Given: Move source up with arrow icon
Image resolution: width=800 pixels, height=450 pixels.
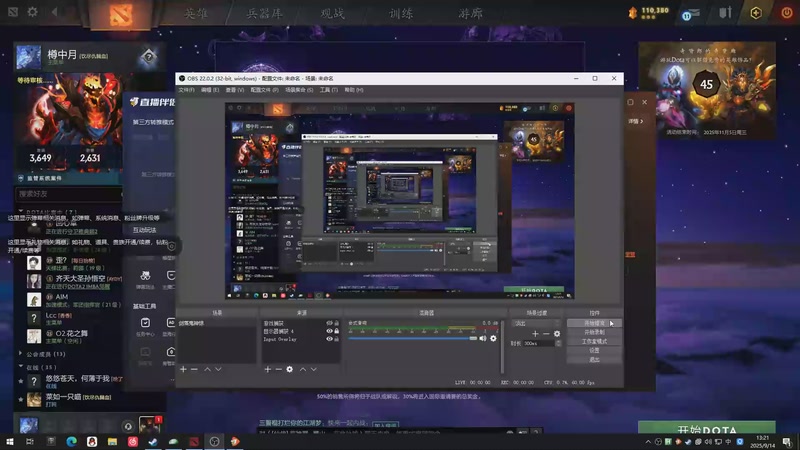Looking at the screenshot, I should pyautogui.click(x=303, y=369).
